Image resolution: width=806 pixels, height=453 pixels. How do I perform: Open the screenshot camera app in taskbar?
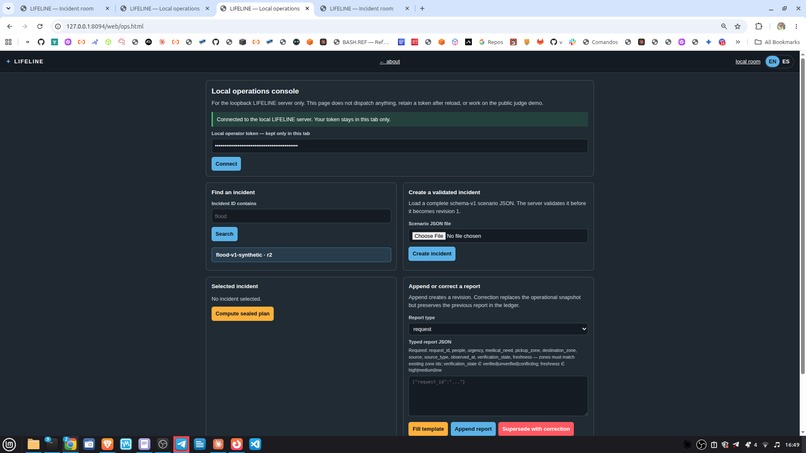tap(88, 444)
